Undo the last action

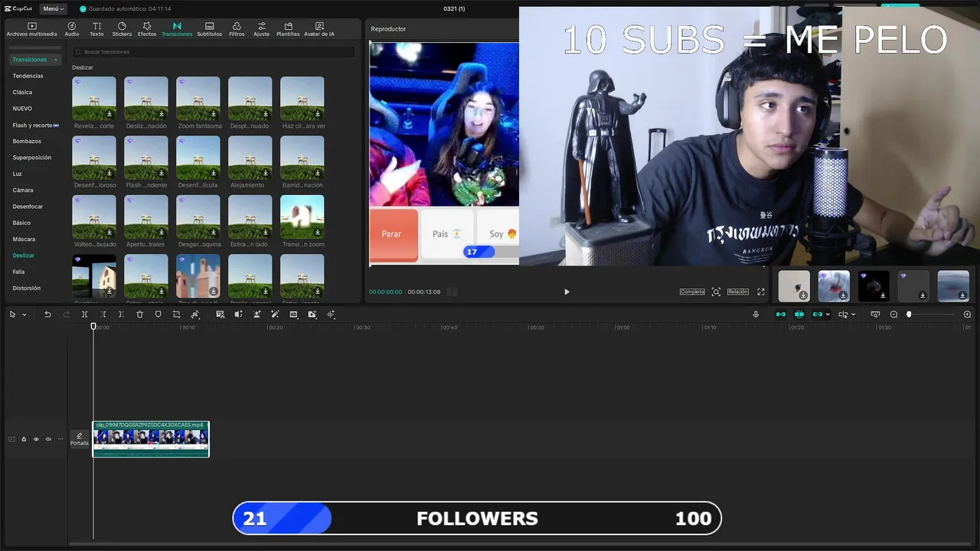(47, 315)
